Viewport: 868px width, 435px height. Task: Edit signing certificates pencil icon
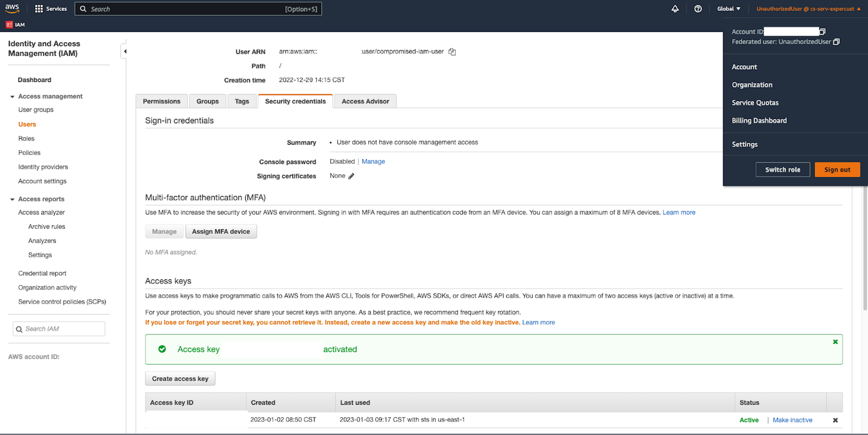(x=351, y=176)
